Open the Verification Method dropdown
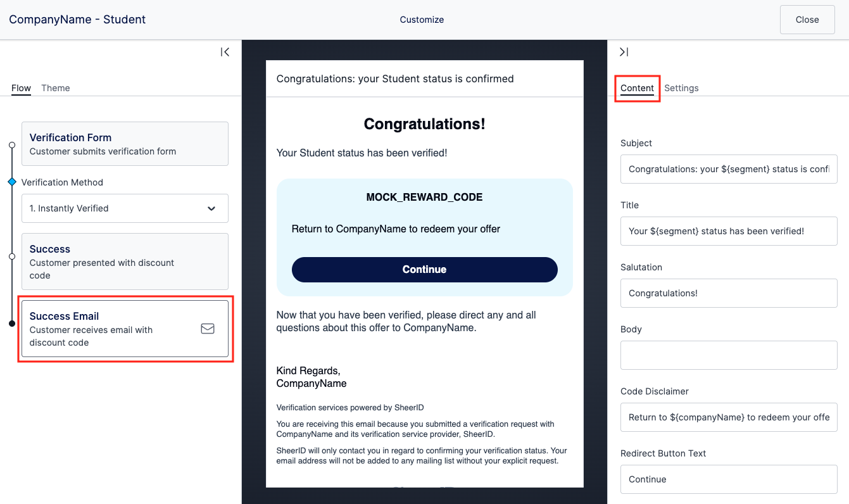Viewport: 849px width, 504px height. coord(125,208)
